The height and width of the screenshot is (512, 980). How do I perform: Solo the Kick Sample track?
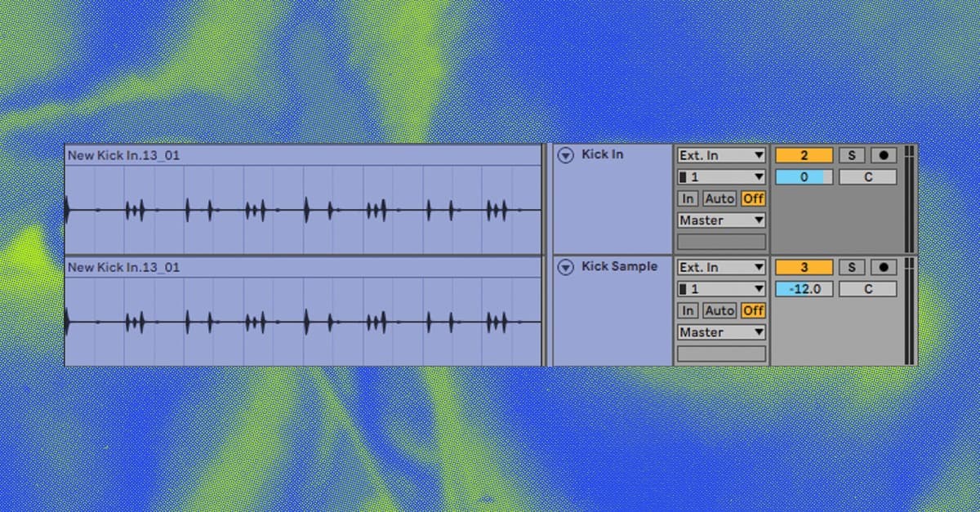point(852,267)
